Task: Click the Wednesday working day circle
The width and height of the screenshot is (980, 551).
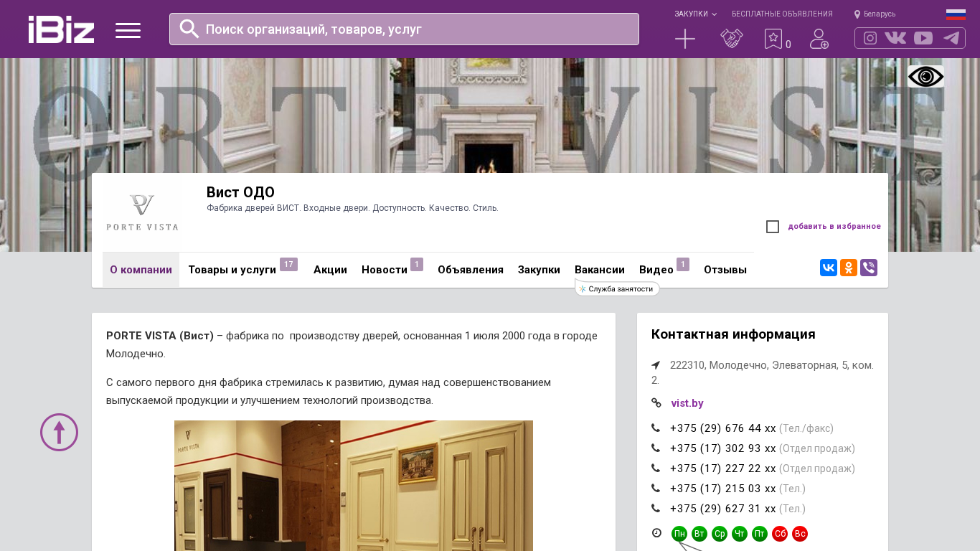Action: [720, 534]
